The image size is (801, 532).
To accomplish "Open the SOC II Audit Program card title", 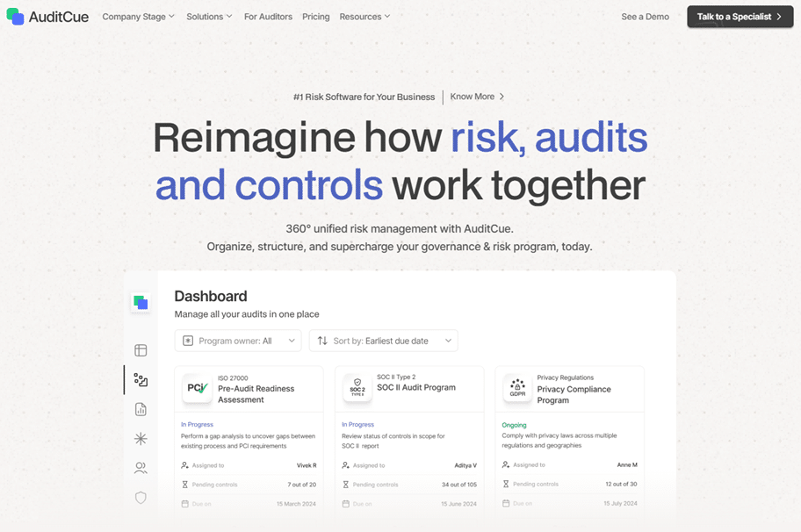I will coord(416,387).
